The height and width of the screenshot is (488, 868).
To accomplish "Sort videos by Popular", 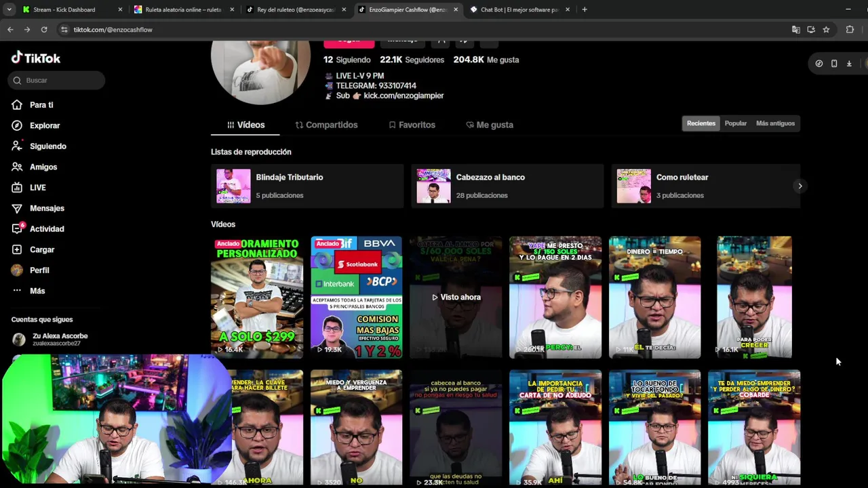I will [x=735, y=123].
